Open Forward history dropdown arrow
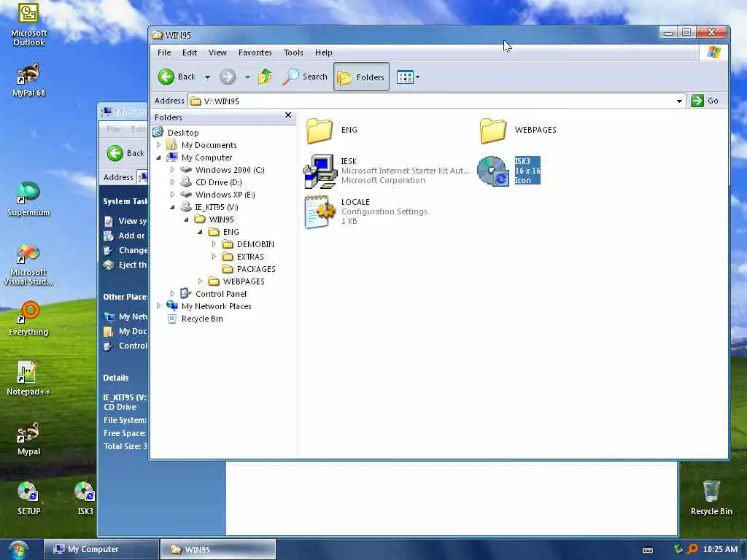747x560 pixels. coord(247,77)
